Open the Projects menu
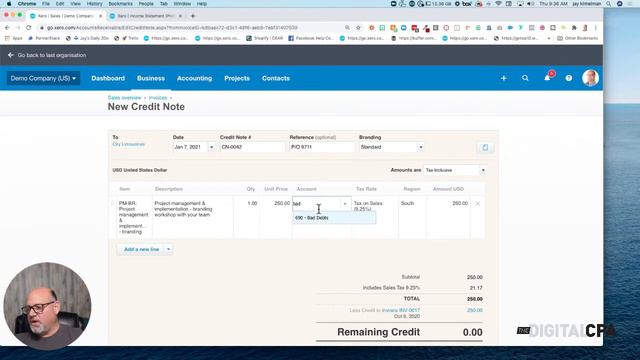This screenshot has width=640, height=360. (237, 78)
